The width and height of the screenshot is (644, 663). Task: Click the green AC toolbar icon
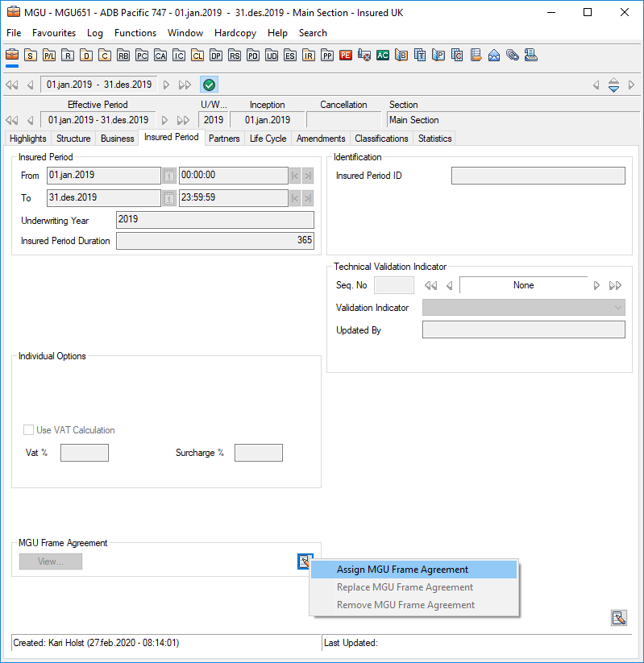tap(383, 56)
